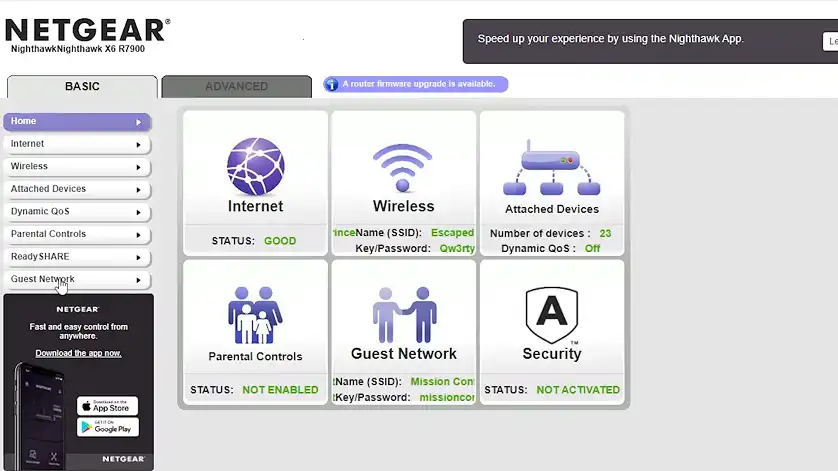Screen dimensions: 838x471
Task: Click the Guest Network tile title
Action: (404, 353)
